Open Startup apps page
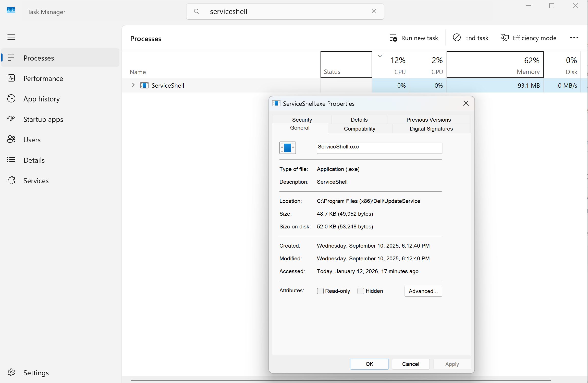This screenshot has height=383, width=588. (43, 119)
